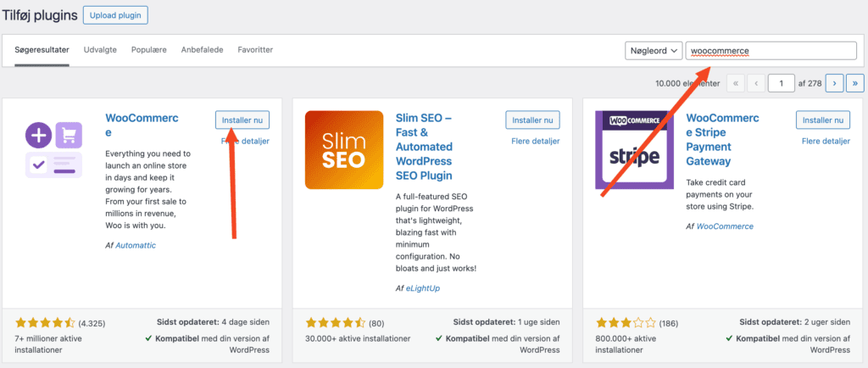Click the Upload plugin button
Screen dimensions: 868x368
(x=115, y=15)
